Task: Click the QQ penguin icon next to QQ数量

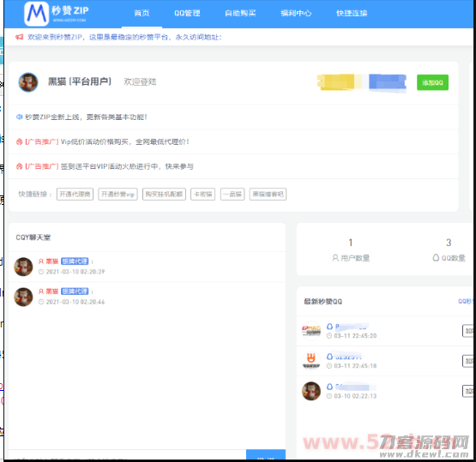Action: pos(436,257)
